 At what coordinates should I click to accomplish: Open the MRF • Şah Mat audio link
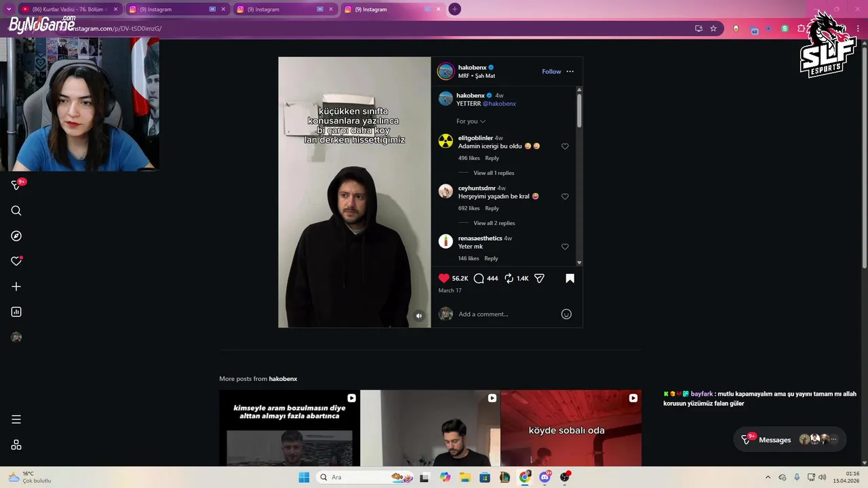point(477,76)
